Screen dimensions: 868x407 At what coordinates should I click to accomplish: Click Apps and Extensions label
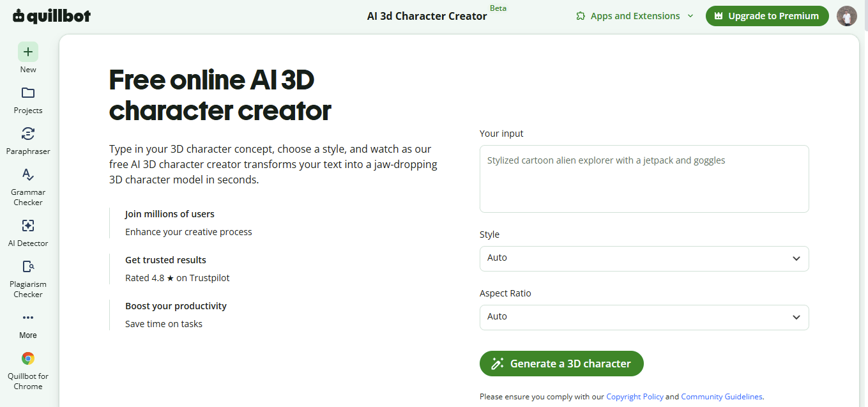tap(636, 16)
